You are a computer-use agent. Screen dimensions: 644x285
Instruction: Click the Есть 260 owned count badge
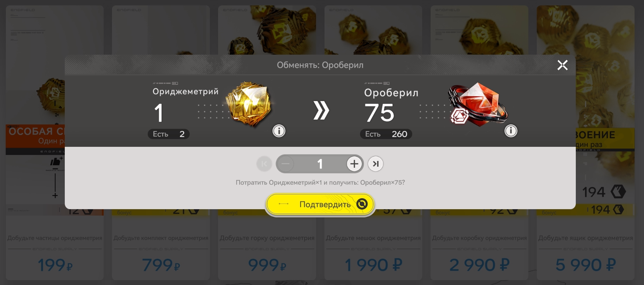pos(386,134)
